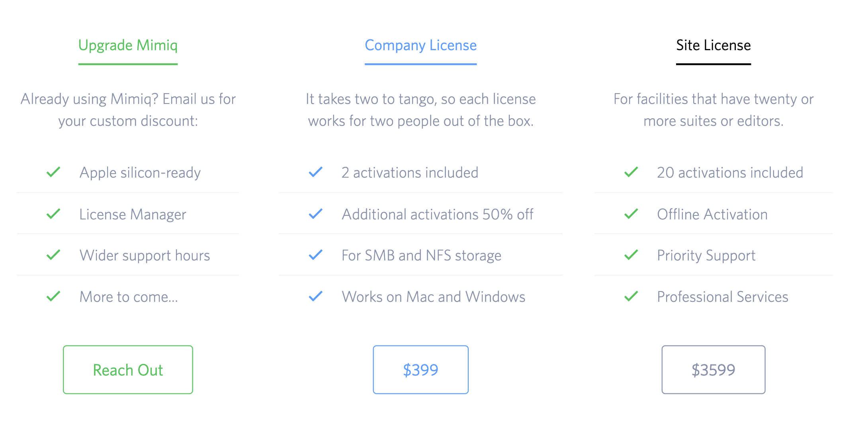The image size is (868, 446).
Task: Select the Company License heading
Action: click(x=420, y=45)
